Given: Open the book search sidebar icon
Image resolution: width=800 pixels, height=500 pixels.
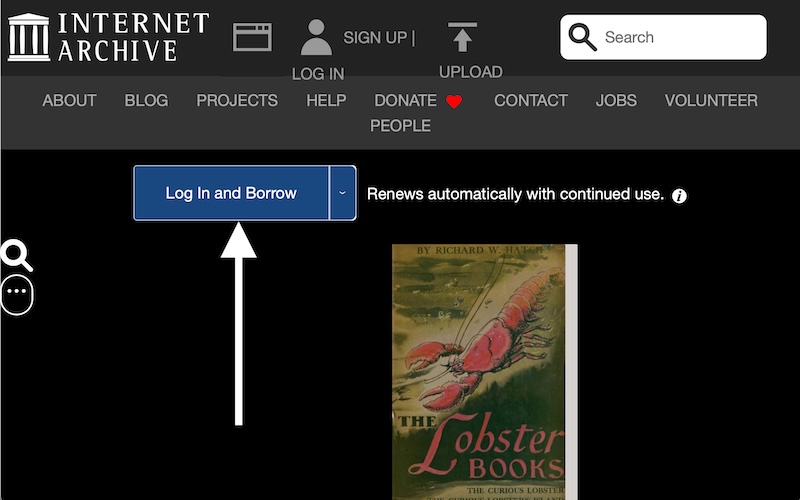Looking at the screenshot, I should (16, 255).
